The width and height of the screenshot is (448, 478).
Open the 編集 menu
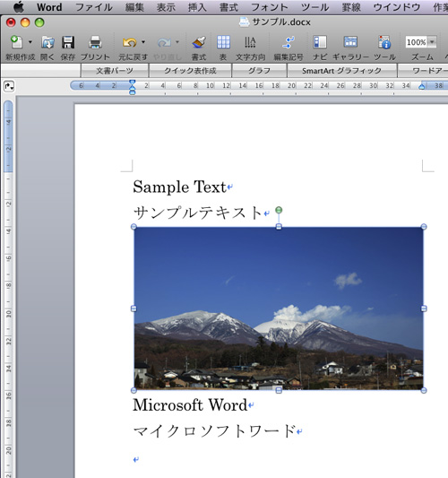[134, 7]
